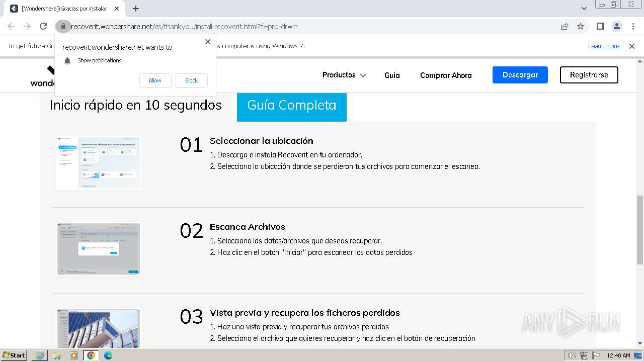Click the page vertical scrollbar thumb
The width and height of the screenshot is (644, 362).
pyautogui.click(x=640, y=229)
